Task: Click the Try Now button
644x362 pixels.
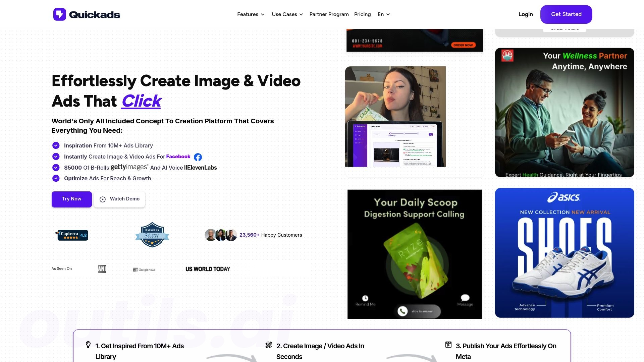Action: (x=72, y=199)
